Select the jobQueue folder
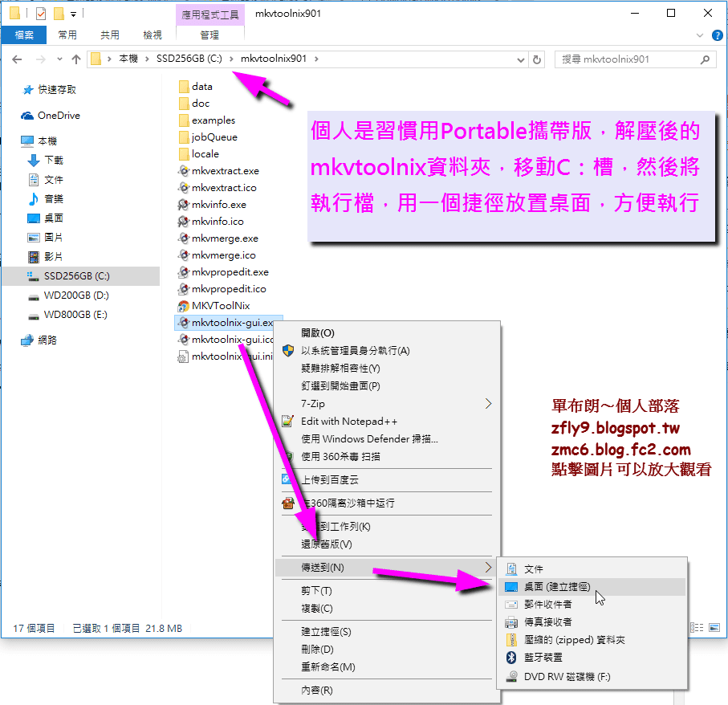The height and width of the screenshot is (705, 728). pyautogui.click(x=208, y=137)
